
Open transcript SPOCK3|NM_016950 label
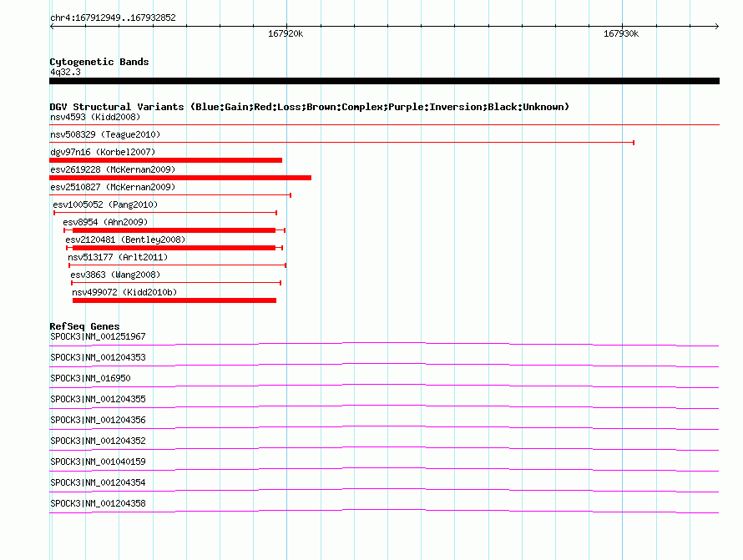(x=90, y=378)
